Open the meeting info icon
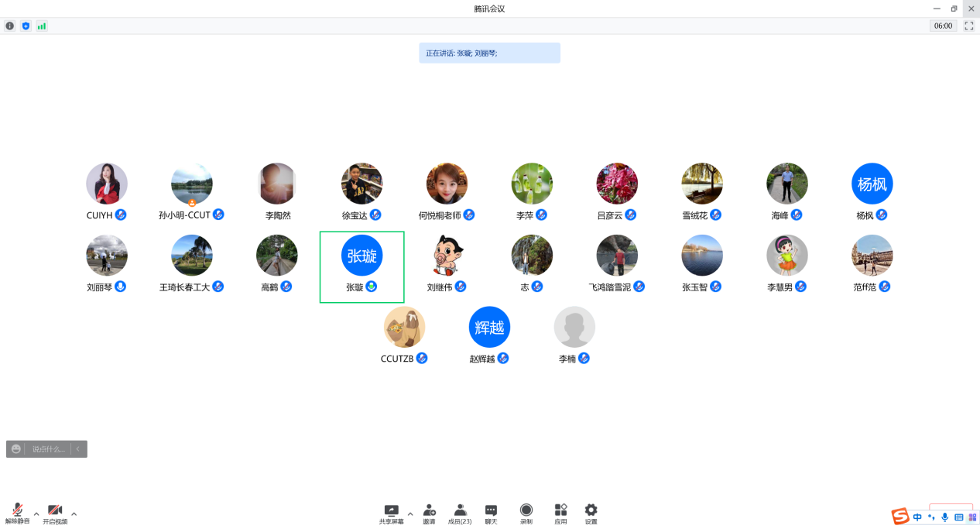980x529 pixels. point(10,26)
